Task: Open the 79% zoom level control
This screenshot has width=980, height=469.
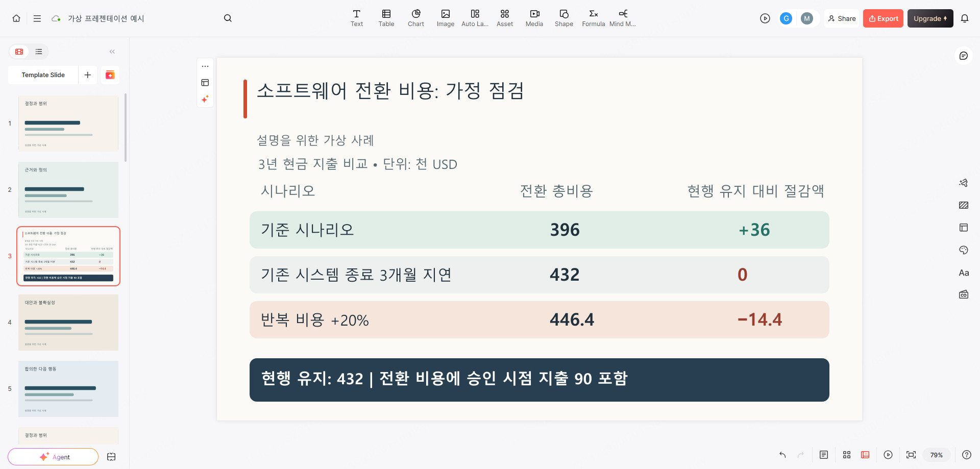Action: [936, 455]
